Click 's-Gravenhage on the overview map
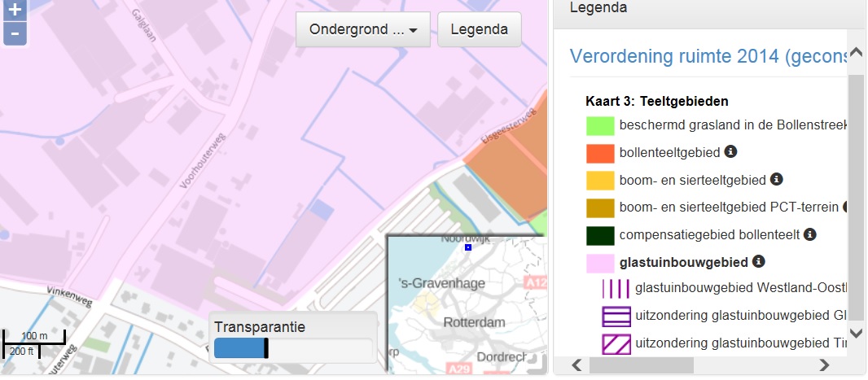 [x=442, y=283]
